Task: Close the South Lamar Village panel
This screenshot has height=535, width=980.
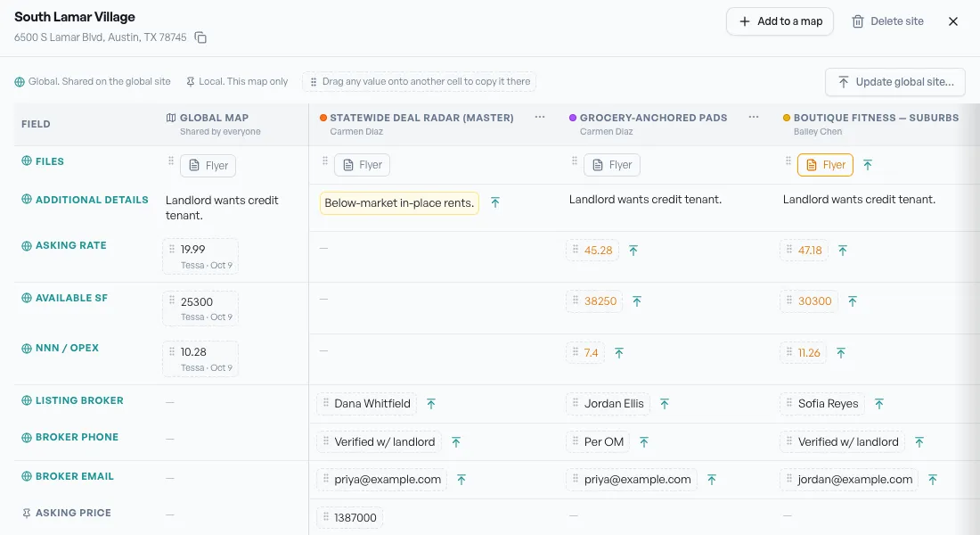Action: point(953,21)
